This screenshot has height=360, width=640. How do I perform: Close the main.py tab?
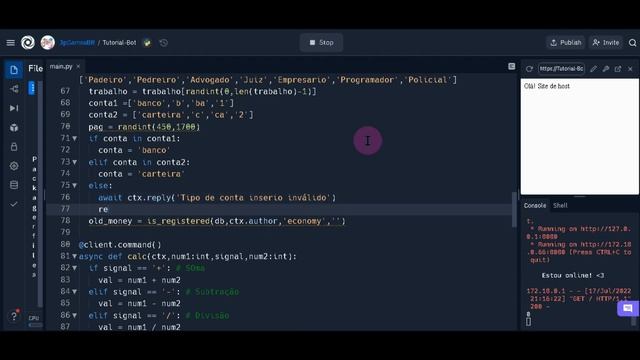[78, 67]
